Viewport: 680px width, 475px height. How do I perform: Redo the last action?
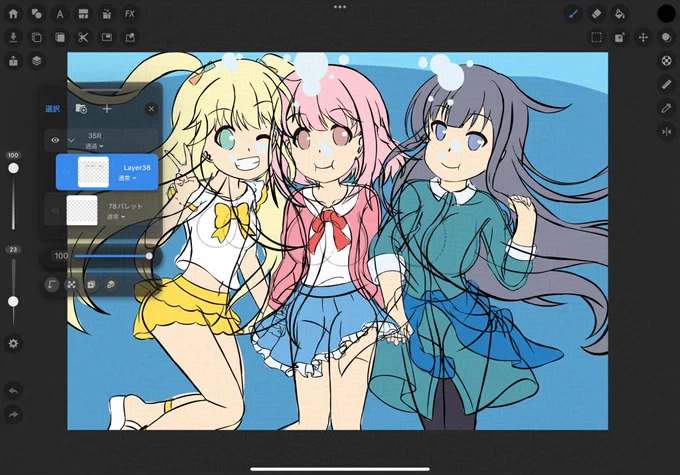tap(13, 415)
